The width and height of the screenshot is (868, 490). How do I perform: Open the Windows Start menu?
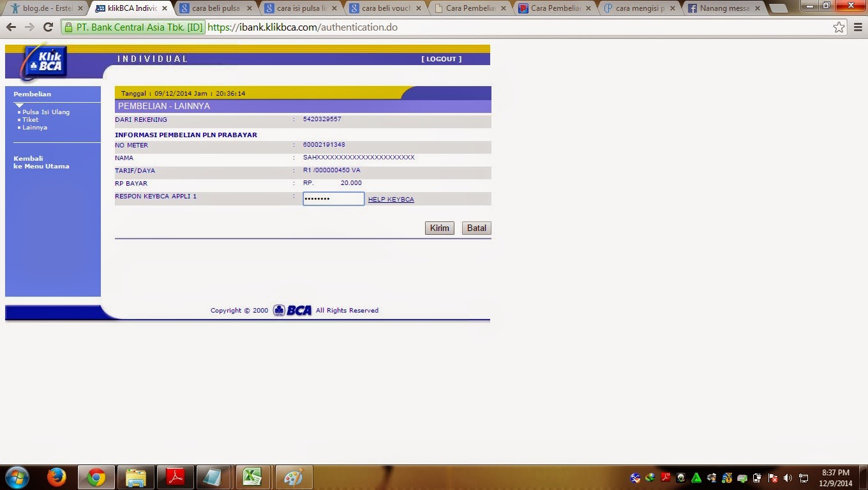(x=17, y=477)
